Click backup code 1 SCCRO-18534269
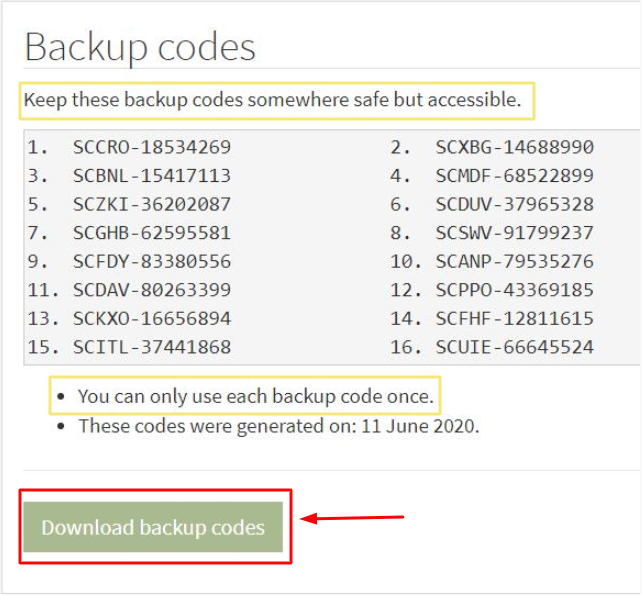 pyautogui.click(x=151, y=147)
